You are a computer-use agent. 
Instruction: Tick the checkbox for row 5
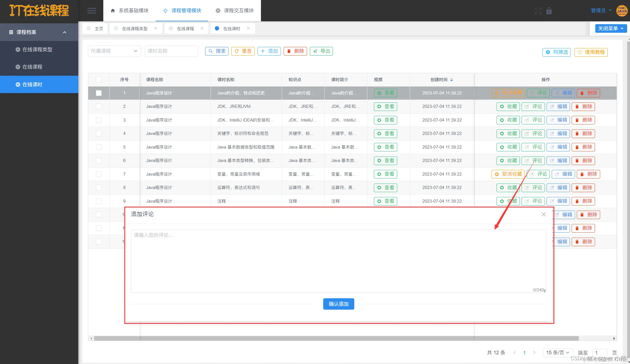coord(99,147)
